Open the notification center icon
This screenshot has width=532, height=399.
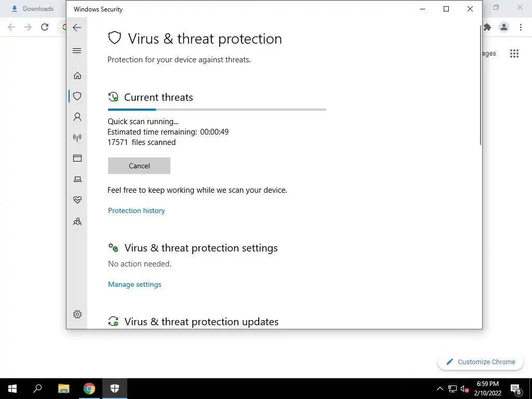(x=516, y=389)
